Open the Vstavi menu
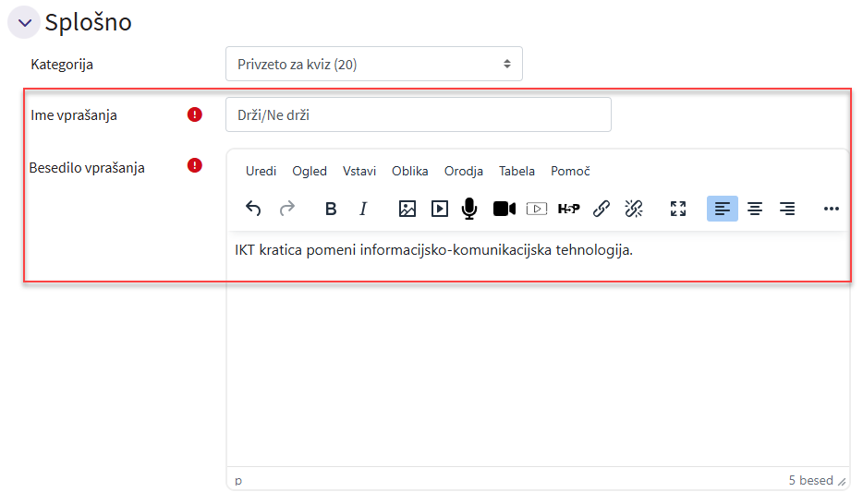The image size is (863, 504). point(359,171)
